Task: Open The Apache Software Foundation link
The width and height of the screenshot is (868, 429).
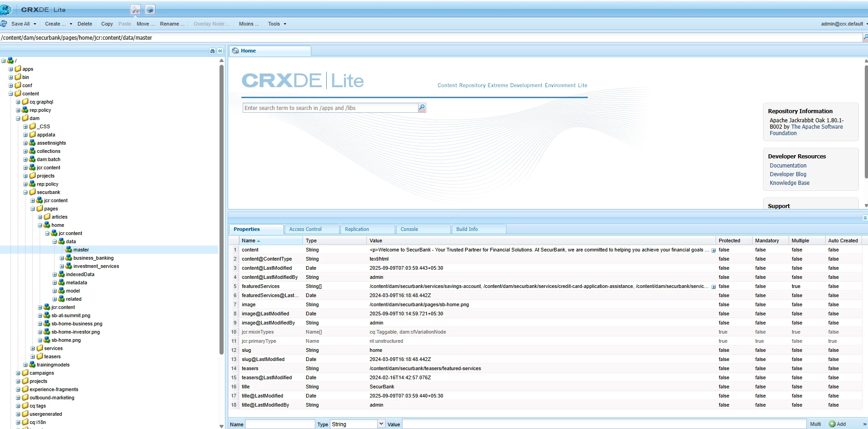Action: 806,130
